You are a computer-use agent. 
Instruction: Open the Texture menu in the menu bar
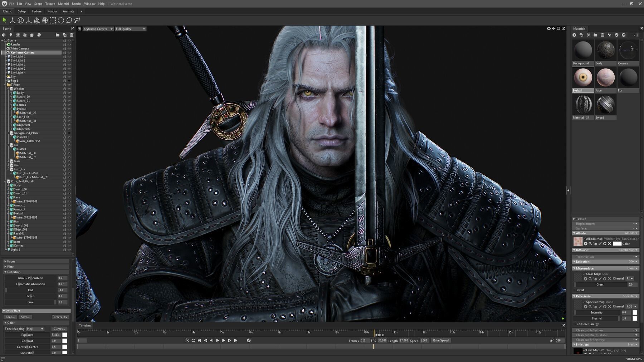(x=50, y=4)
